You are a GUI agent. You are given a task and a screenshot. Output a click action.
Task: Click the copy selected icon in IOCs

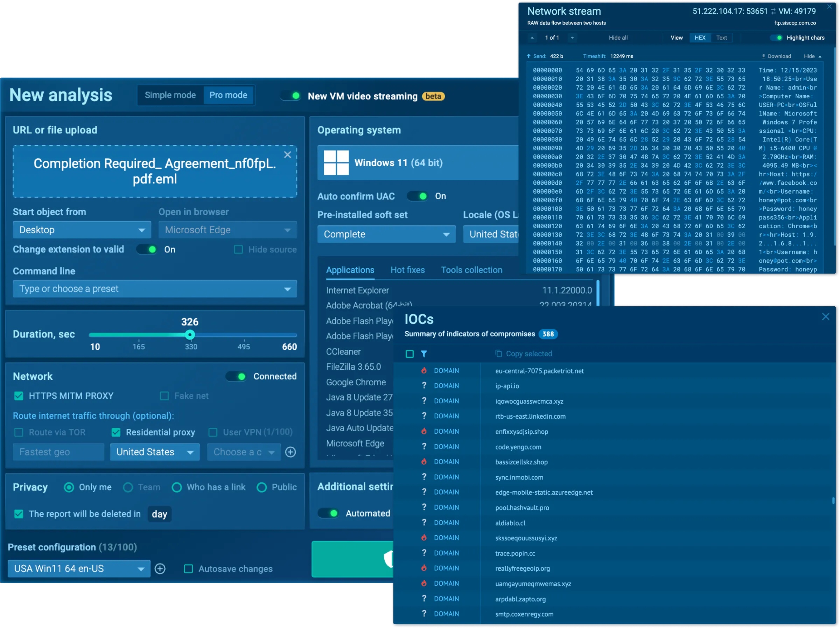pos(498,353)
